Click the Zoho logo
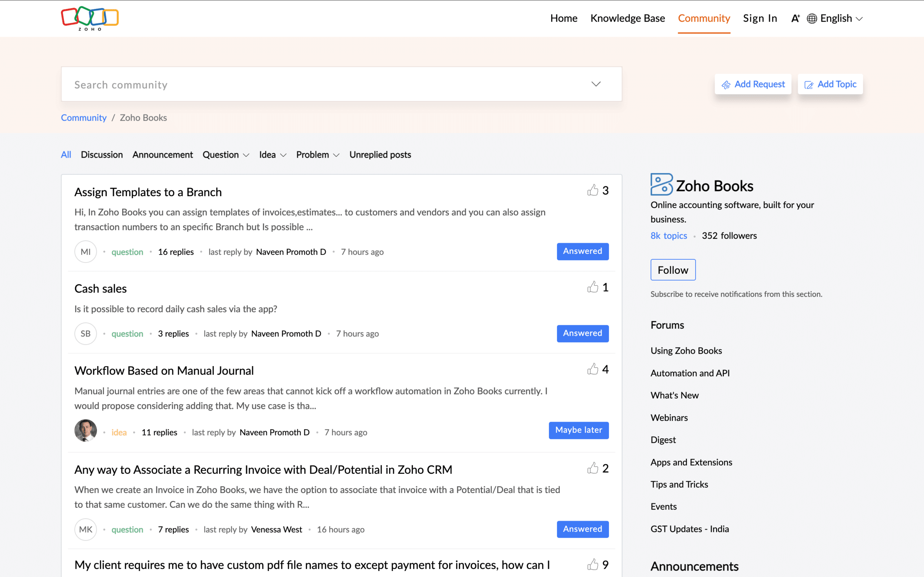The height and width of the screenshot is (577, 924). point(90,18)
